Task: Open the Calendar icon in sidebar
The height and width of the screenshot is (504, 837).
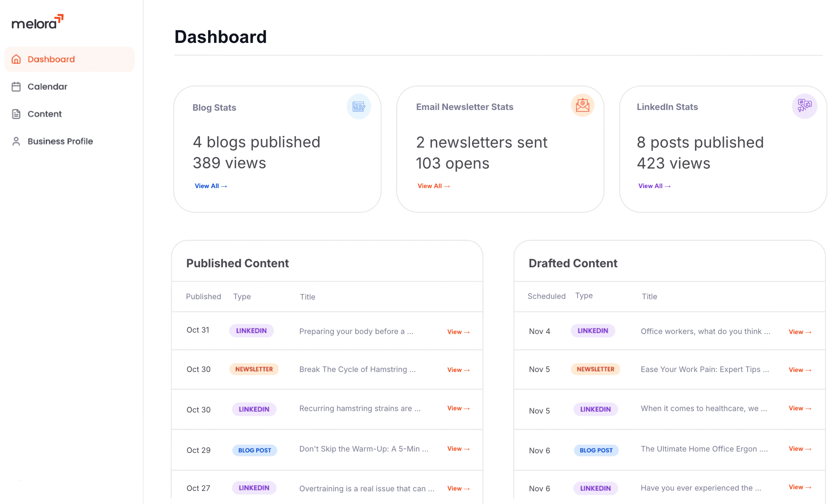Action: tap(16, 86)
